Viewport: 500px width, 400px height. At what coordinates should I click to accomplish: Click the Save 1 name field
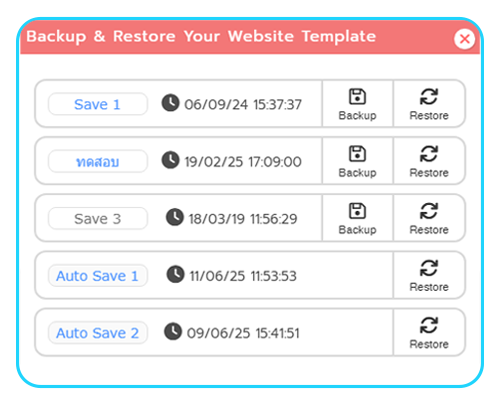pos(98,104)
